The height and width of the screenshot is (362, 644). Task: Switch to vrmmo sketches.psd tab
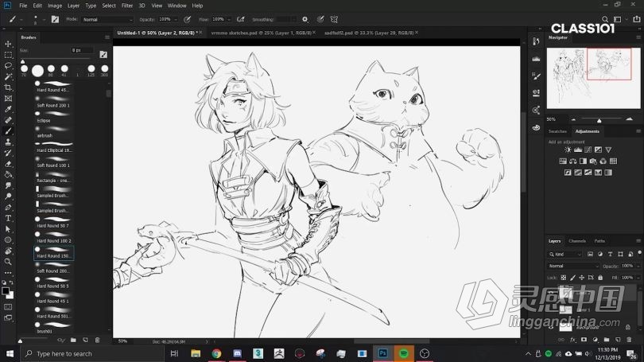pyautogui.click(x=261, y=33)
